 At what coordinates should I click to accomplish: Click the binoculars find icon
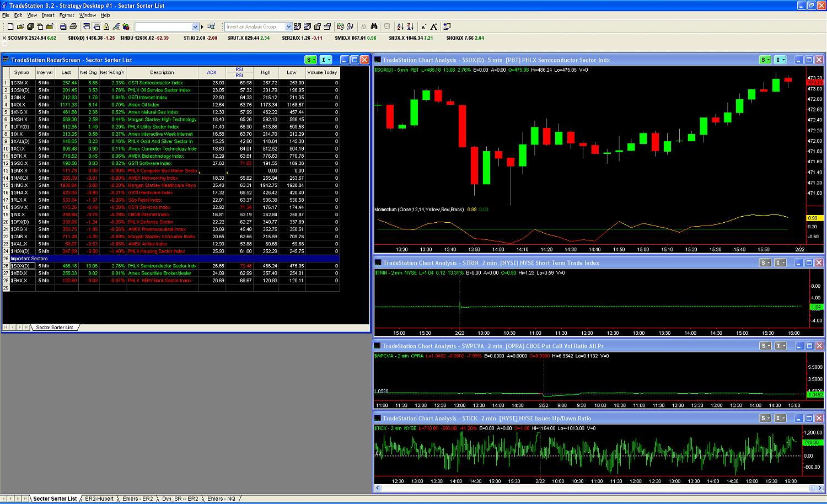(x=374, y=26)
